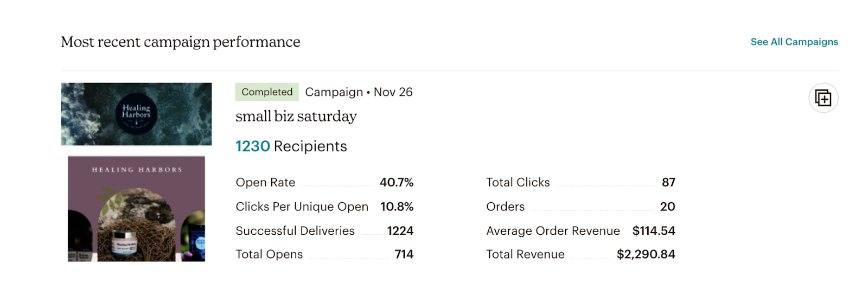
Task: Click the Total Revenue $2,290.84 amount
Action: click(x=646, y=254)
